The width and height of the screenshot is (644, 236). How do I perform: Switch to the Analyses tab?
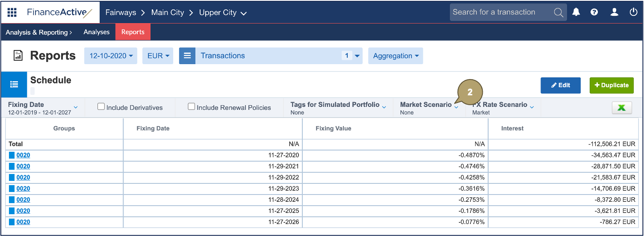97,32
